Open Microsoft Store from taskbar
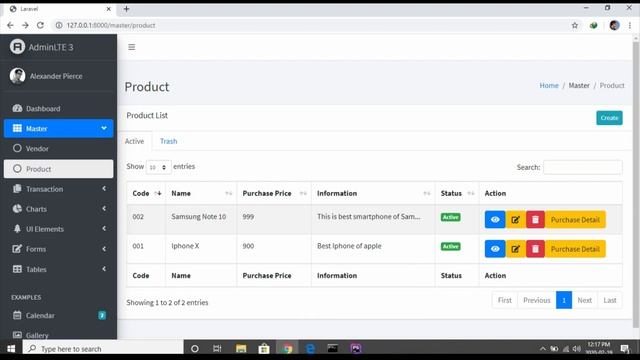Image resolution: width=640 pixels, height=360 pixels. [x=264, y=349]
